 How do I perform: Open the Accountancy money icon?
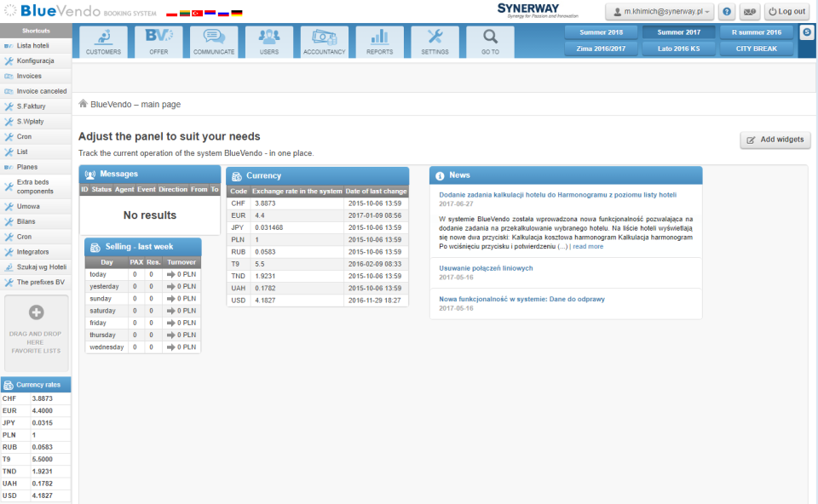[x=325, y=42]
